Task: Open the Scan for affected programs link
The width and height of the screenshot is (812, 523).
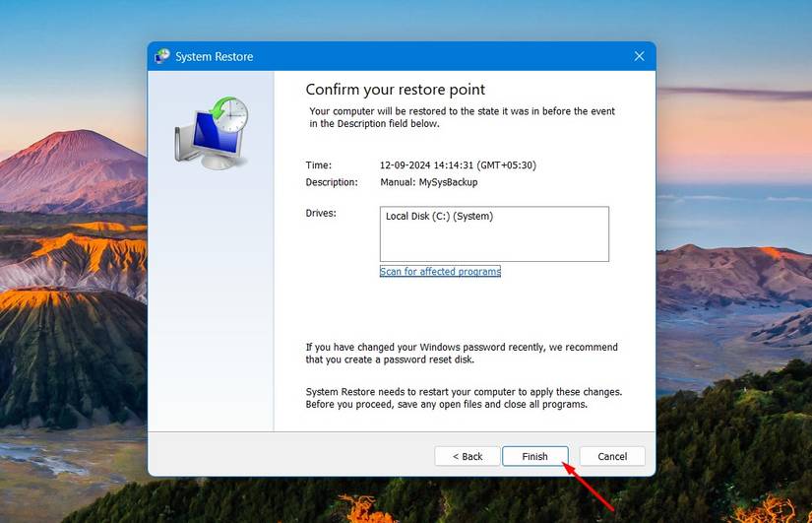Action: pyautogui.click(x=440, y=271)
